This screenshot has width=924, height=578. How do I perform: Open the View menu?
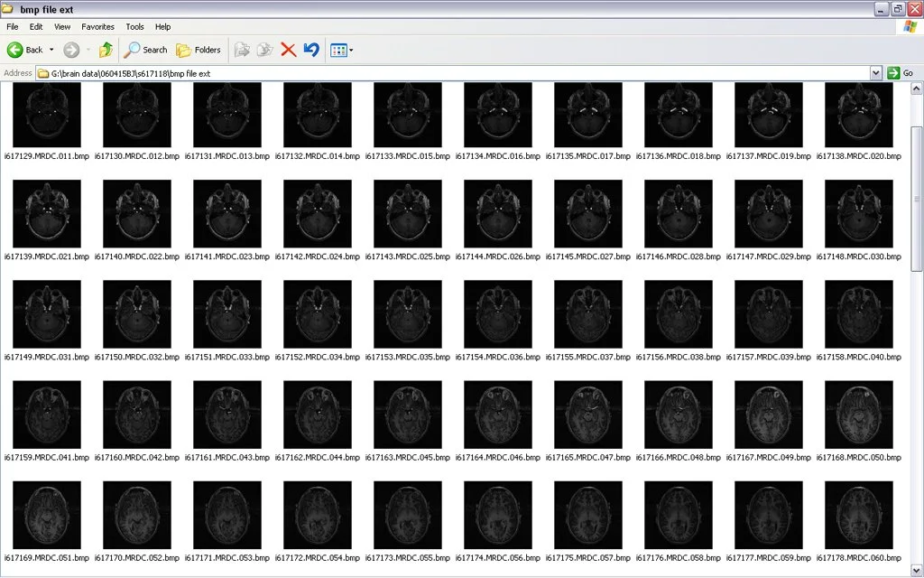coord(61,26)
